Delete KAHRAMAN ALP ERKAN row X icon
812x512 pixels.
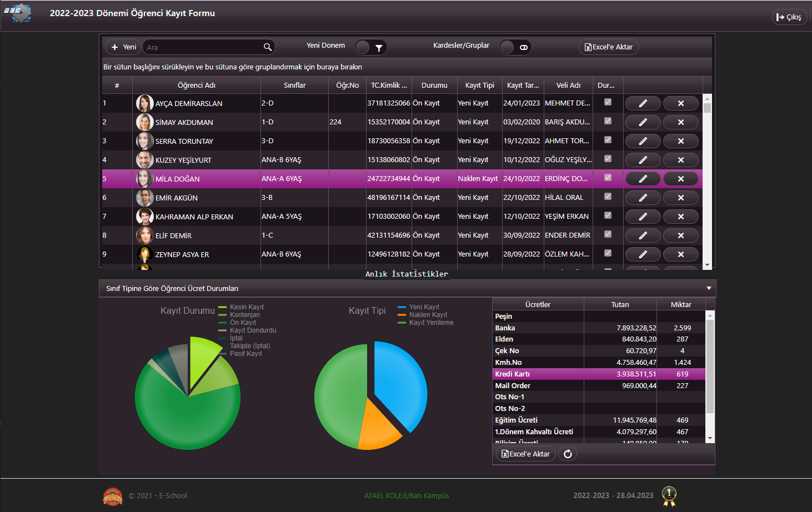tap(680, 217)
